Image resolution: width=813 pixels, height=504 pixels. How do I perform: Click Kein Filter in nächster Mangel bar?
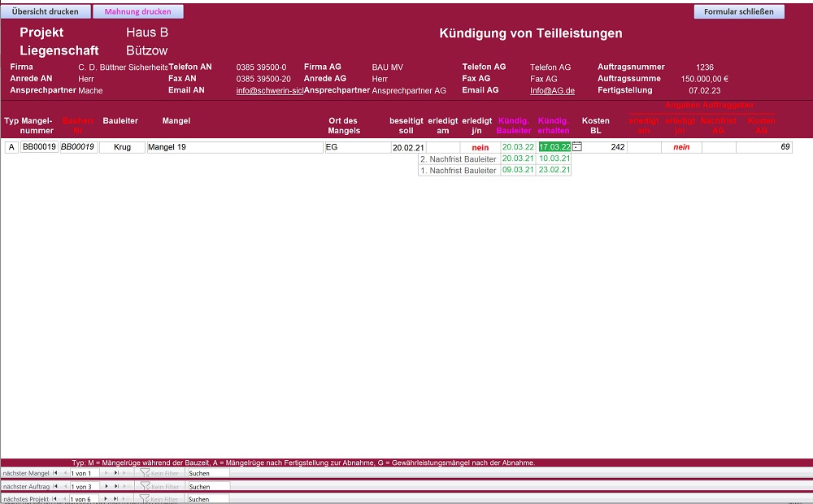coord(159,473)
